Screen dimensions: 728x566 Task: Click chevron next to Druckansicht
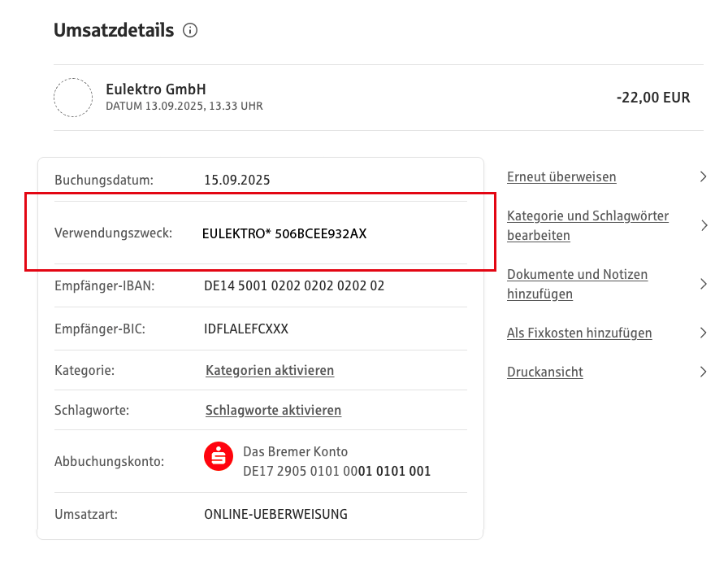coord(704,372)
